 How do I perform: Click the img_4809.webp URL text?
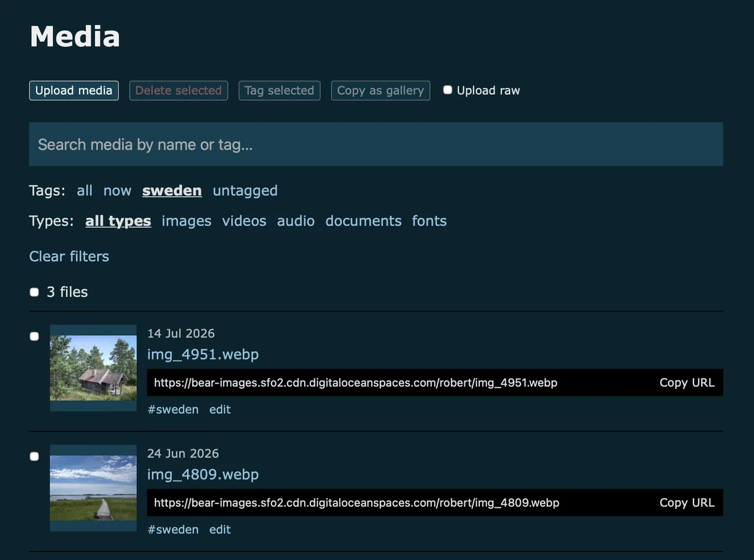[x=356, y=502]
